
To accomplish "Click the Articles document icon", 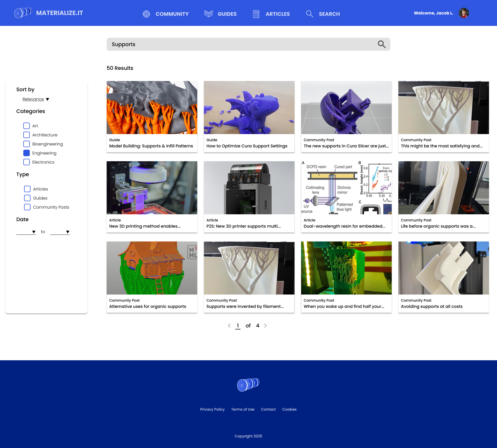I will [256, 14].
